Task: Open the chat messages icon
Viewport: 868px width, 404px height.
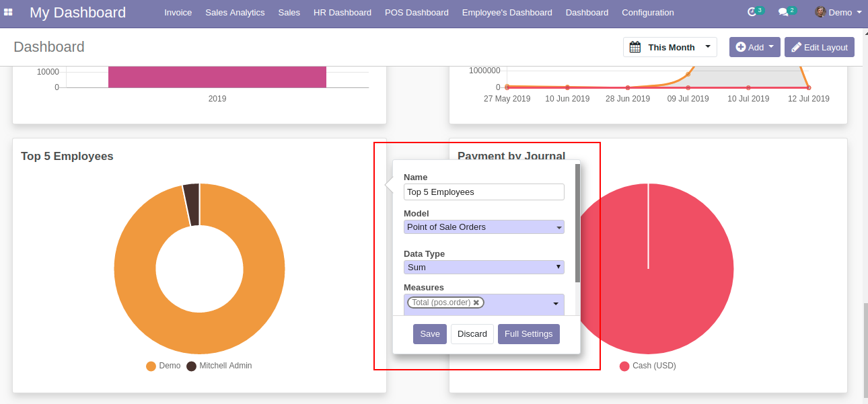Action: [x=783, y=12]
